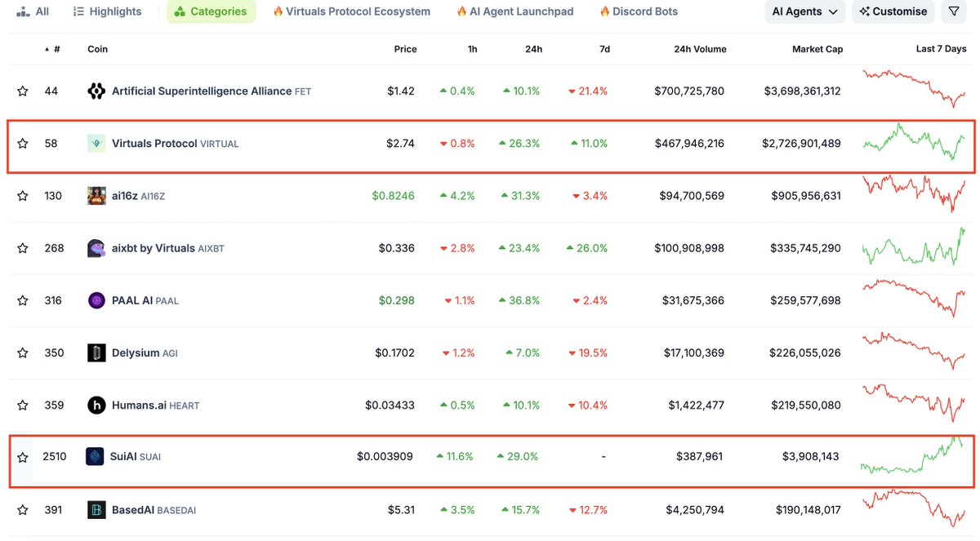980x541 pixels.
Task: Open Virtuals Protocol Ecosystem link
Action: click(351, 11)
